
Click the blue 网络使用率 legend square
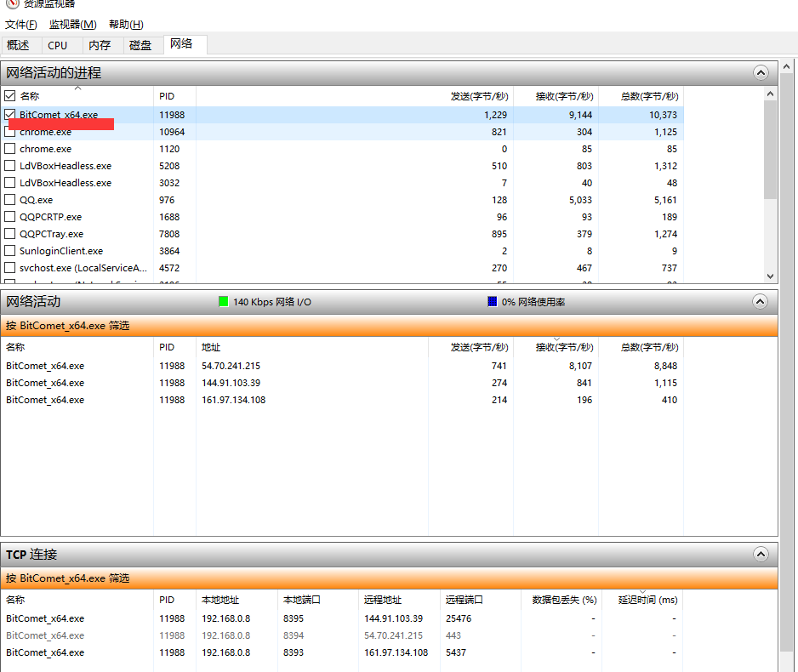(493, 302)
